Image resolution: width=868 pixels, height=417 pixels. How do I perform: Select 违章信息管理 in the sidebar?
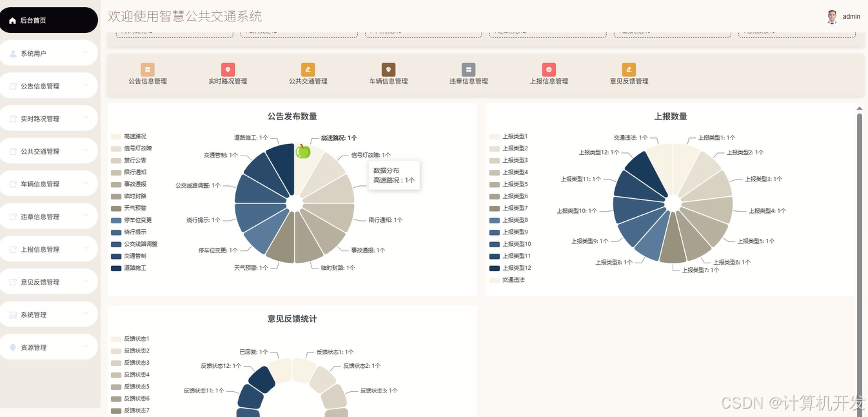coord(49,216)
